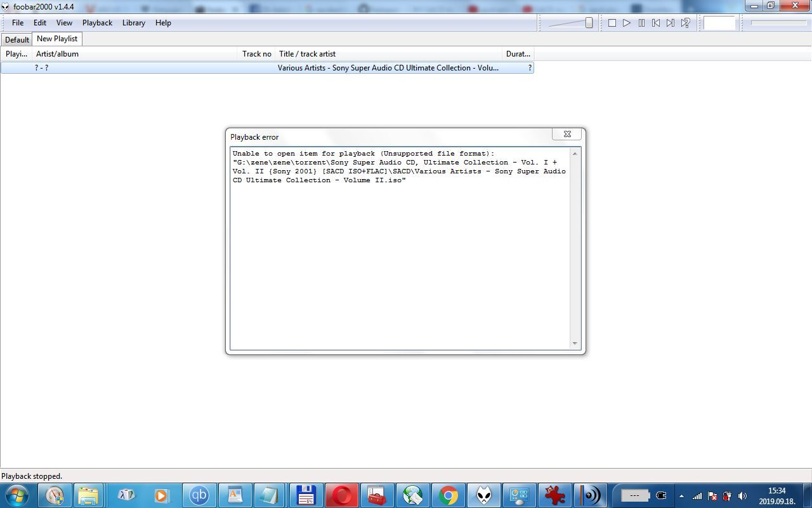Open the control panel taskbar icon
812x508 pixels.
(519, 495)
